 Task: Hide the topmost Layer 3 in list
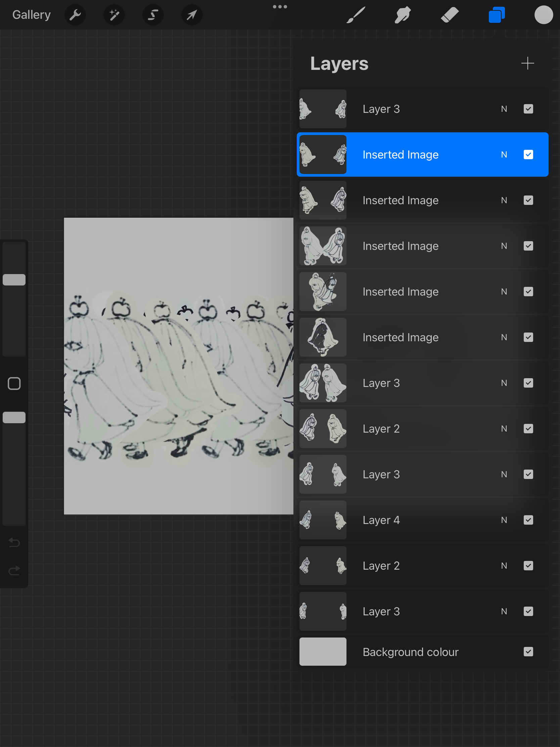pos(528,109)
